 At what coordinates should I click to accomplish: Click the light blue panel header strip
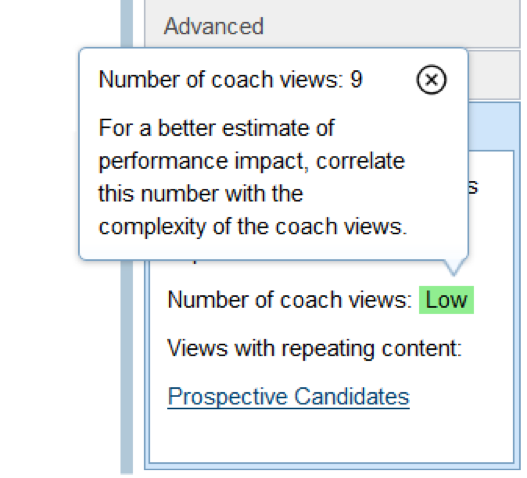493,126
